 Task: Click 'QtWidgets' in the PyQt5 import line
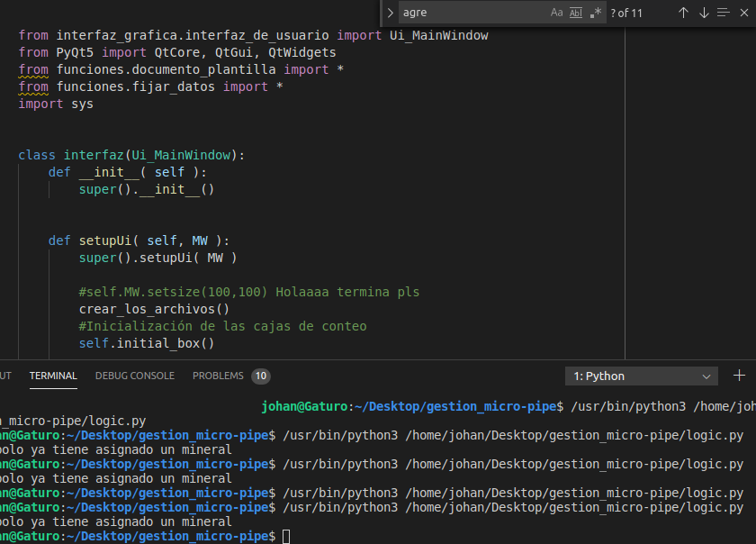pyautogui.click(x=302, y=52)
